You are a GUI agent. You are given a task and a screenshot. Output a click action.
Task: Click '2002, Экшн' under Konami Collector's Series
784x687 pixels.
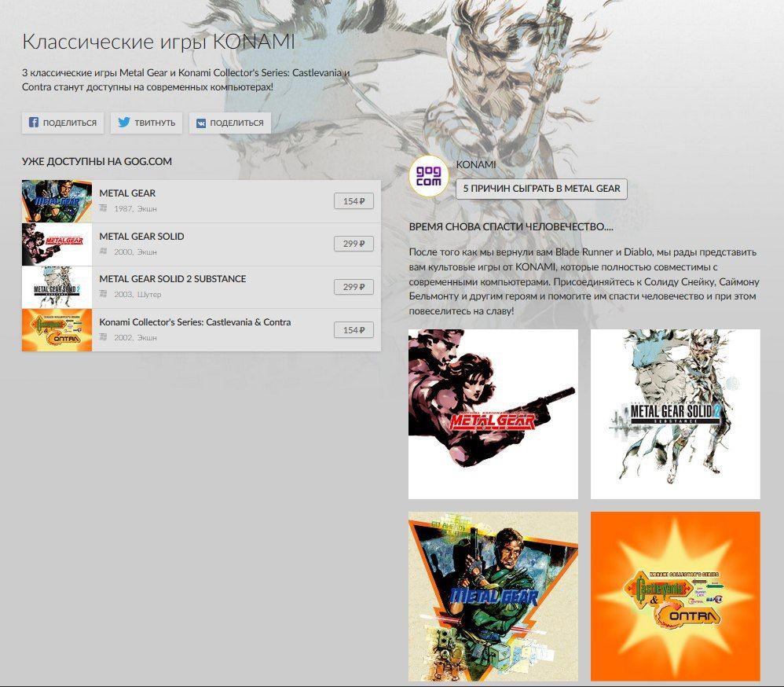tap(135, 338)
